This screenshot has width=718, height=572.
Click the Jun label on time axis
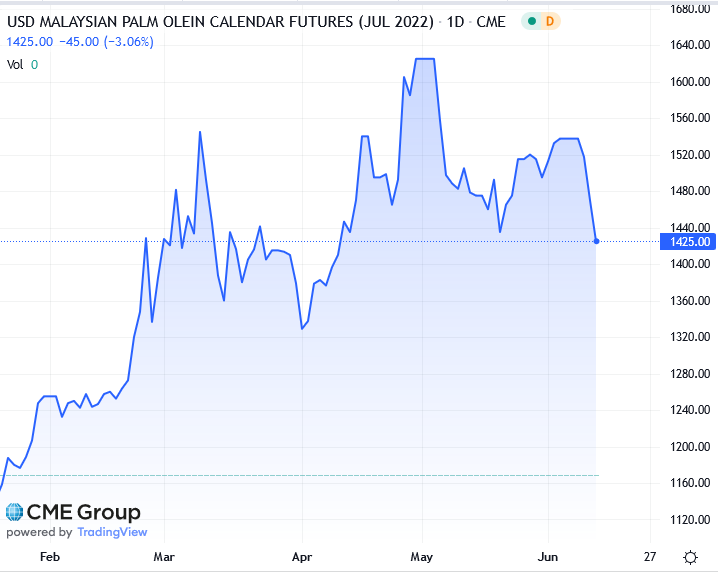548,557
